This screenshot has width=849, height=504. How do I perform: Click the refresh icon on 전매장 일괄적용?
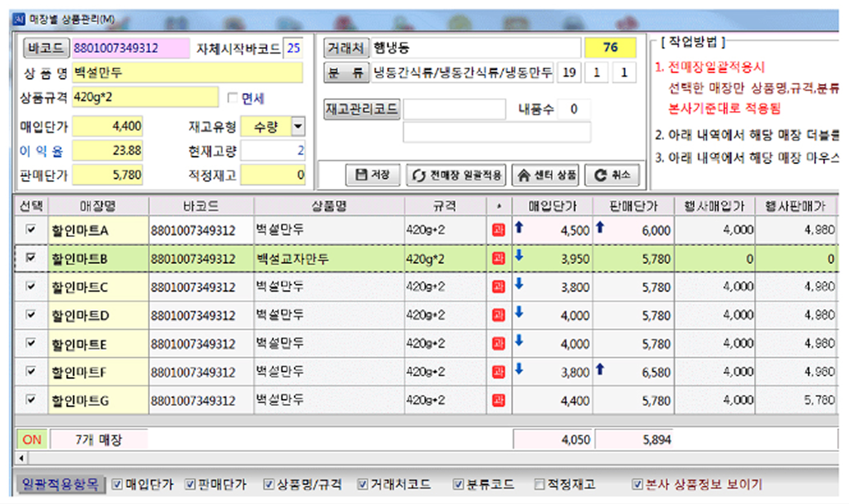[420, 175]
